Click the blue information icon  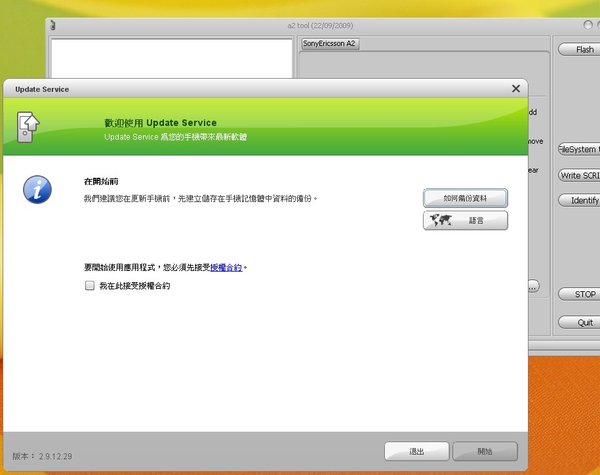tap(37, 190)
